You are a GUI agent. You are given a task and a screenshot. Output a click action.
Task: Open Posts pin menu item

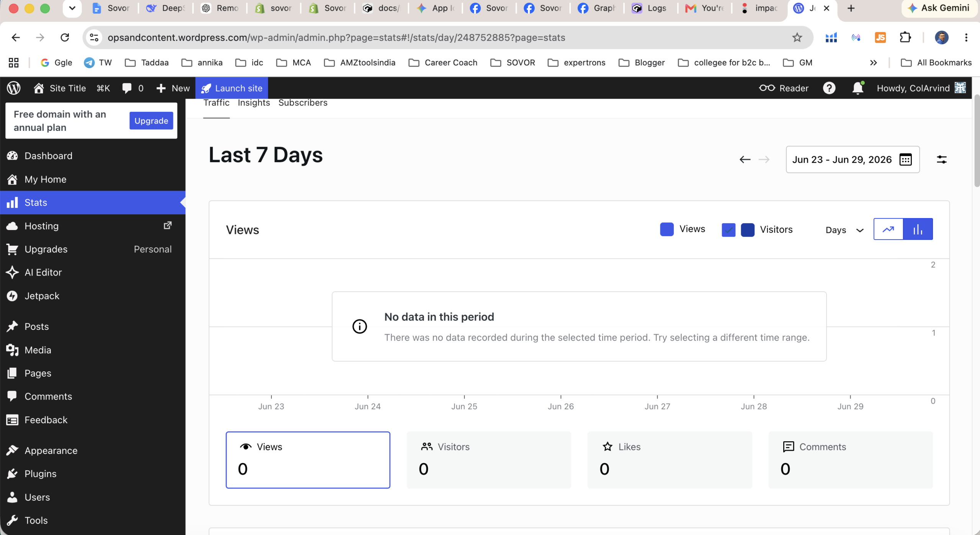(x=93, y=326)
